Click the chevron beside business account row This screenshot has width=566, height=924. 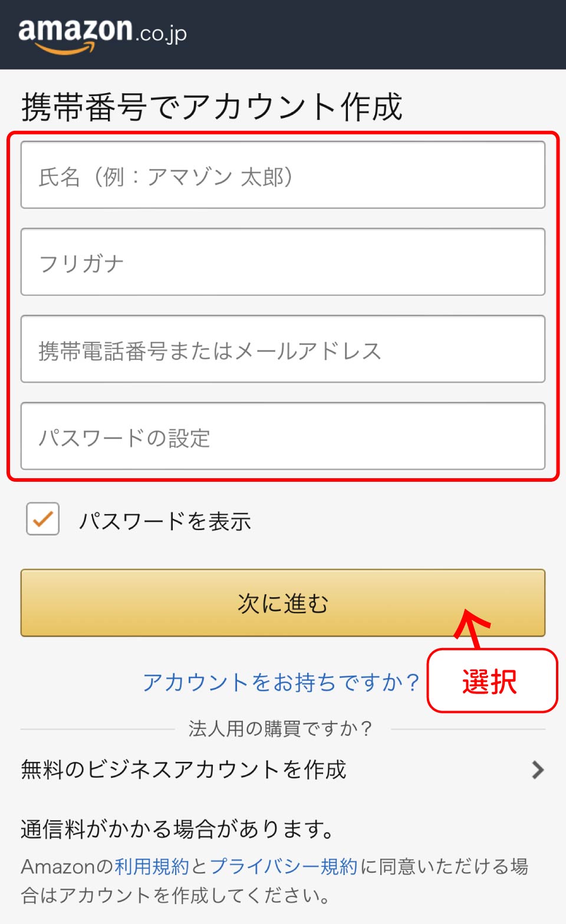click(537, 770)
